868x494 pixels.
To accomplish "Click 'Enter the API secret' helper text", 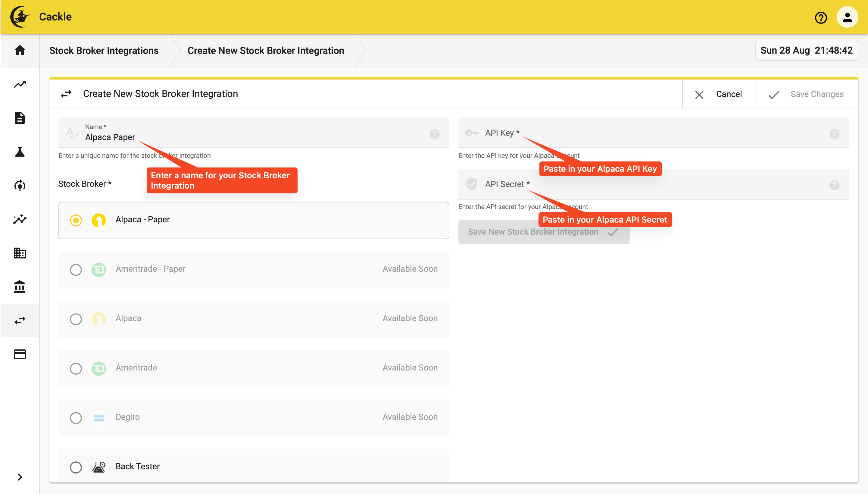I will 523,207.
